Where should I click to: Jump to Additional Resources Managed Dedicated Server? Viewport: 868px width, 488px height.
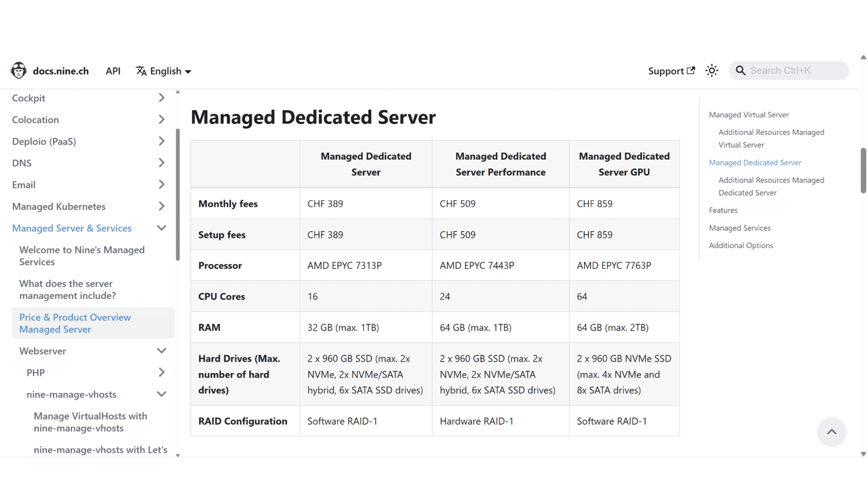pos(771,186)
